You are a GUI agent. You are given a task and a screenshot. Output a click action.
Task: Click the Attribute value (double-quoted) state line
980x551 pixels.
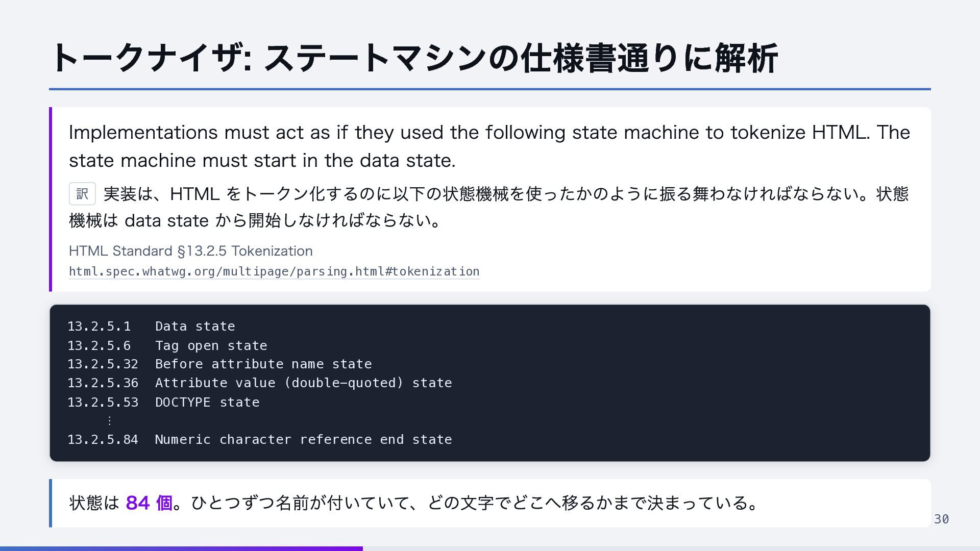260,383
